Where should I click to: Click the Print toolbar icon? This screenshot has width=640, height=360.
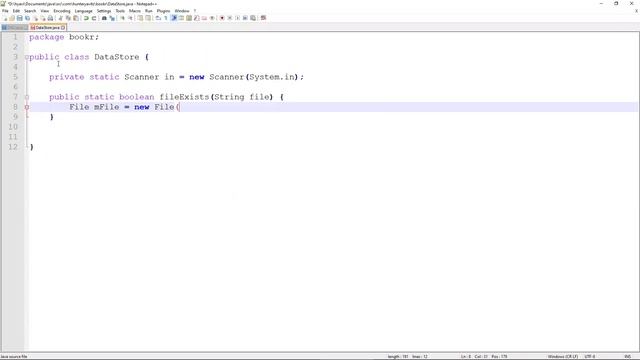(50, 18)
